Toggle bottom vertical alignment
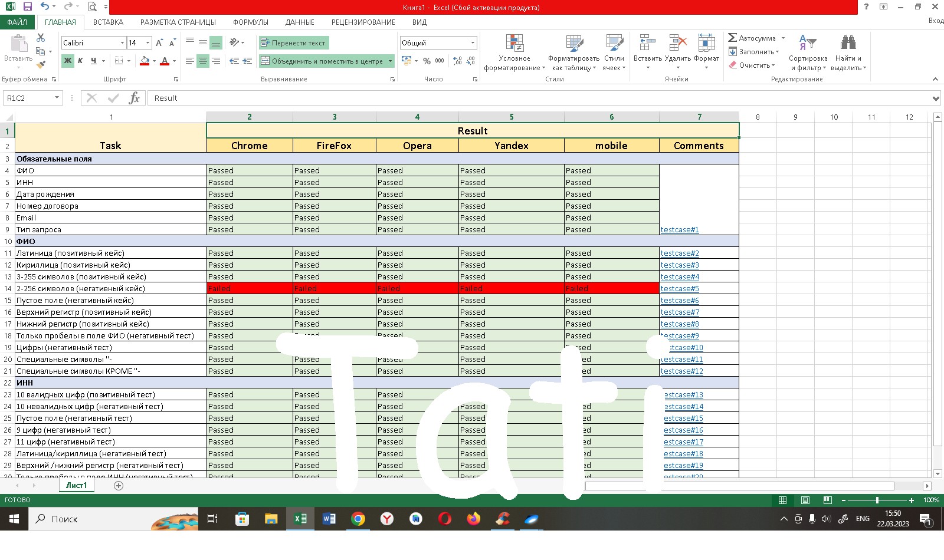 coord(216,42)
